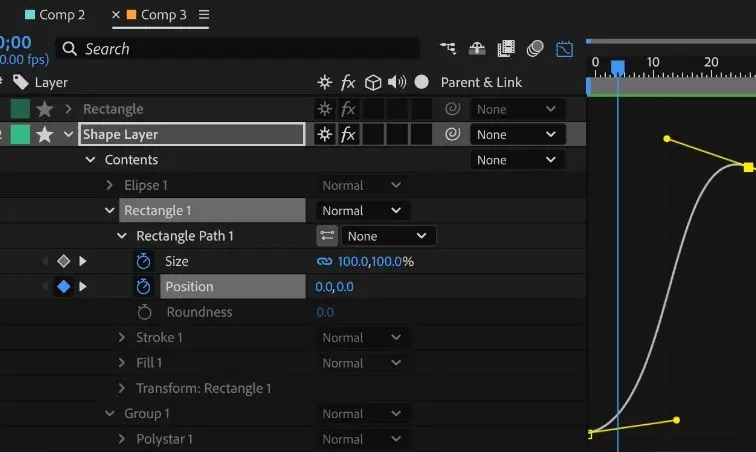This screenshot has height=452, width=756.
Task: Click the Position value 0.0,0.0
Action: (334, 287)
